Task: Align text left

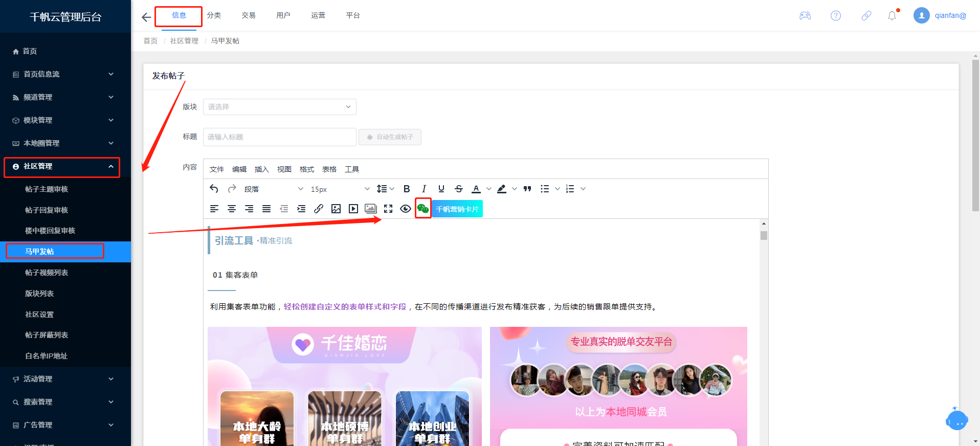Action: 214,209
